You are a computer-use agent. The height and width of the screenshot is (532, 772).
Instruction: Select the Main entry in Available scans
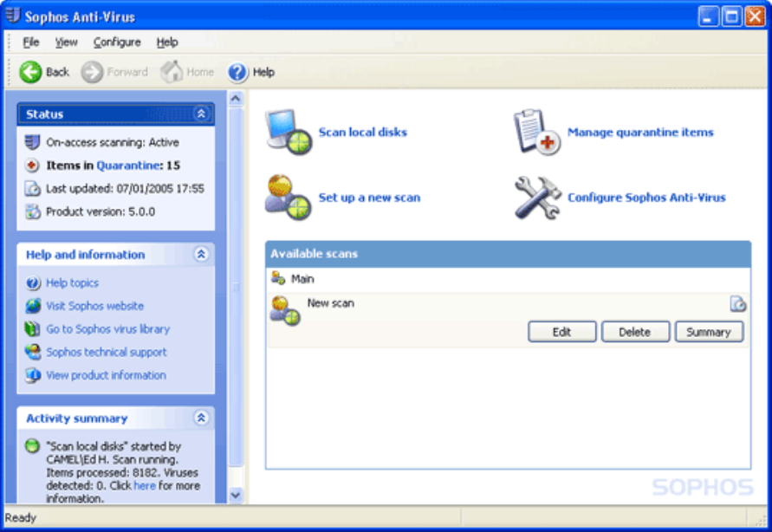pos(302,278)
